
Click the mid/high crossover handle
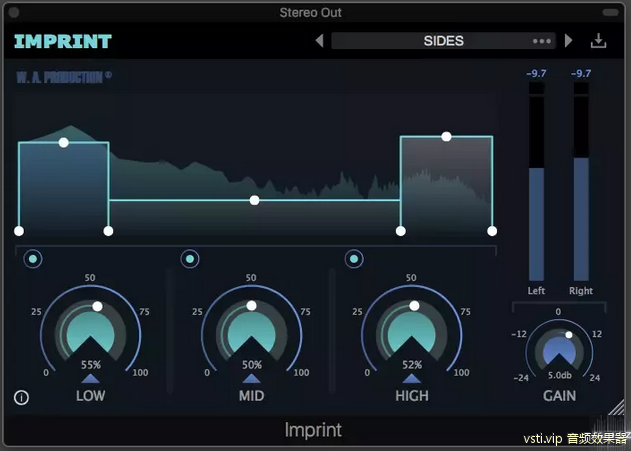[400, 231]
